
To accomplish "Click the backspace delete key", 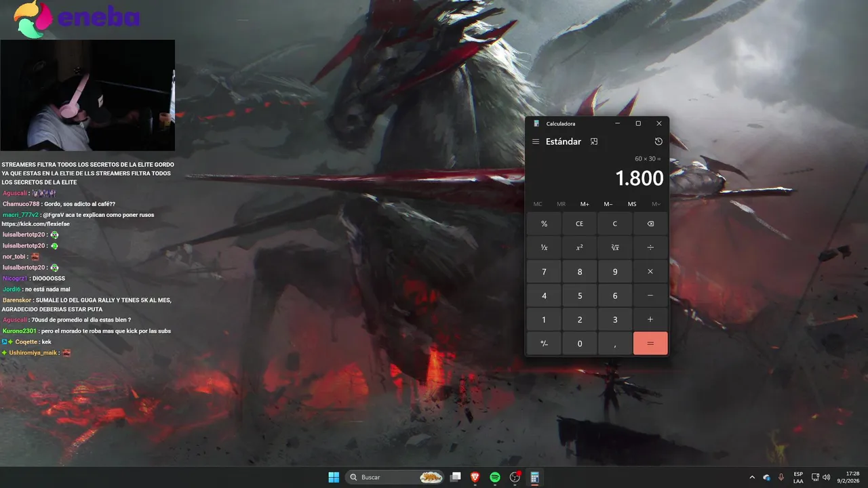I will [650, 224].
